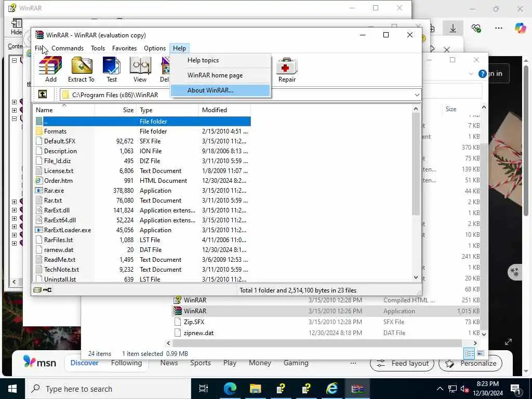The height and width of the screenshot is (399, 532).
Task: Select the TechNote.txt row
Action: [142, 270]
